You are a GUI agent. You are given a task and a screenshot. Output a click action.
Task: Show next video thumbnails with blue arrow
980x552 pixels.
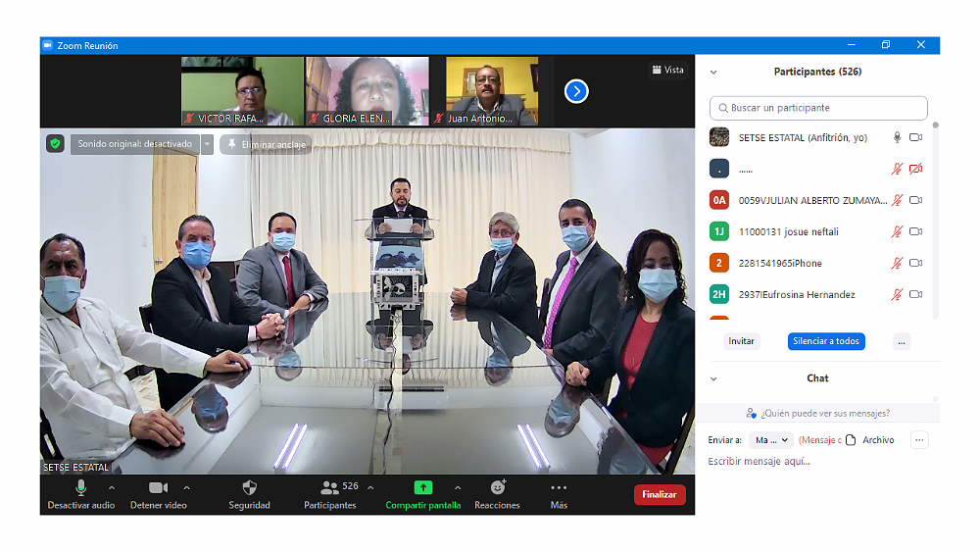coord(576,91)
